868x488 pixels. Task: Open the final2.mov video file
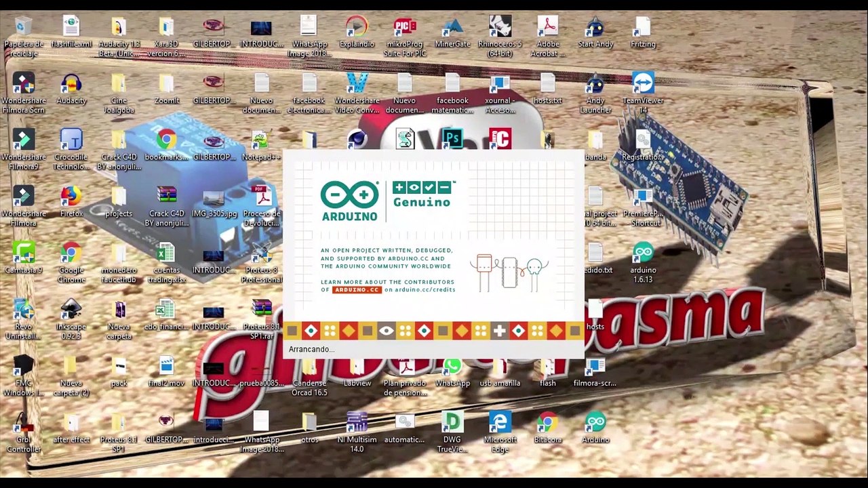(166, 373)
